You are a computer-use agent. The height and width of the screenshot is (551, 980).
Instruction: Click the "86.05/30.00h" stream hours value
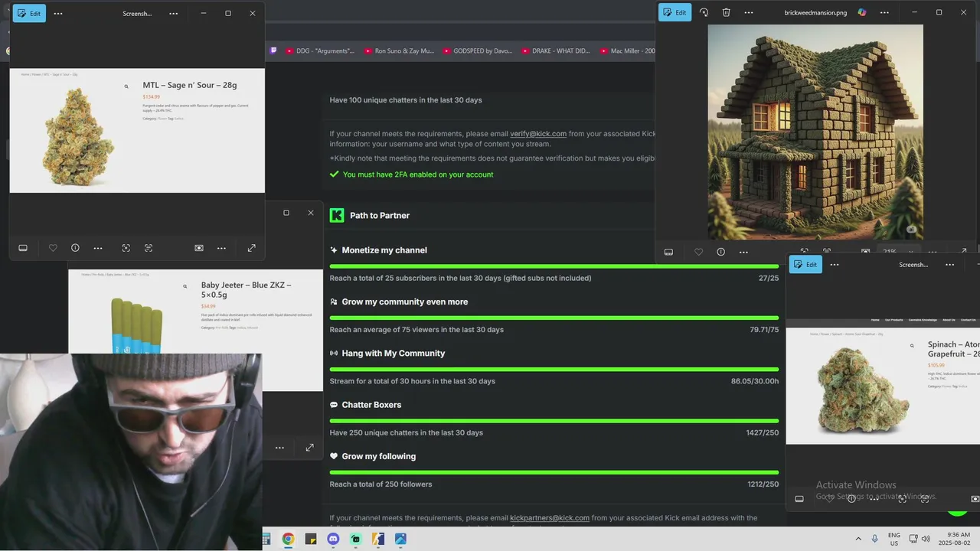[x=755, y=381]
